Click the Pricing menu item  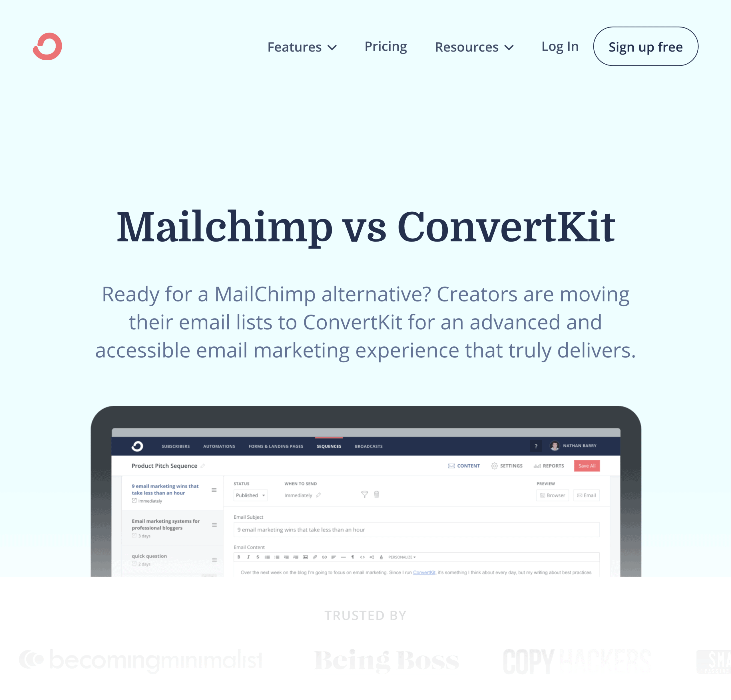[386, 46]
